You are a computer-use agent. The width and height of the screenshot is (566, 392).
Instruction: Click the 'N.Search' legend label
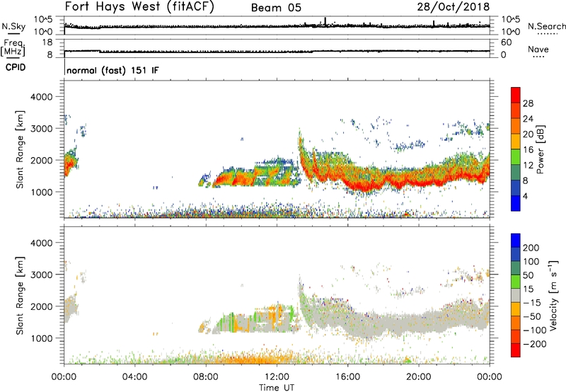click(x=546, y=26)
